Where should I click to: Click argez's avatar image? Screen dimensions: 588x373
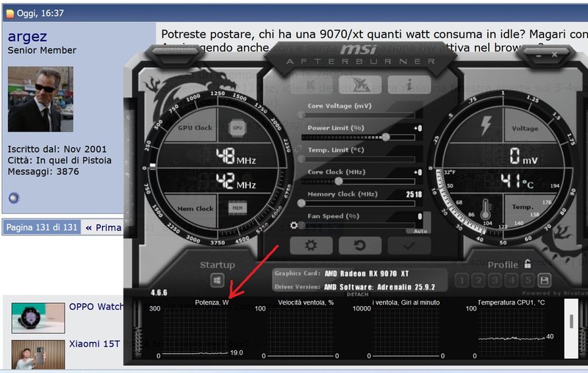click(x=40, y=99)
